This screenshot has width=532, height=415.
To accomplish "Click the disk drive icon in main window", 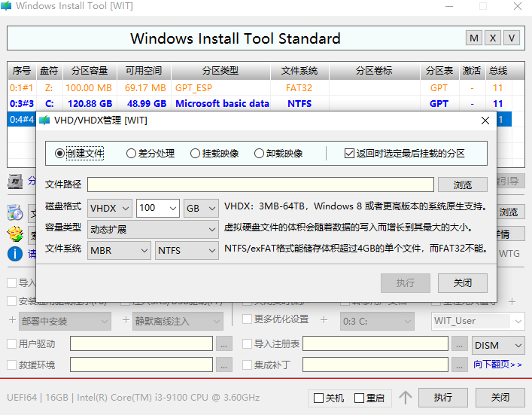I will tap(15, 182).
